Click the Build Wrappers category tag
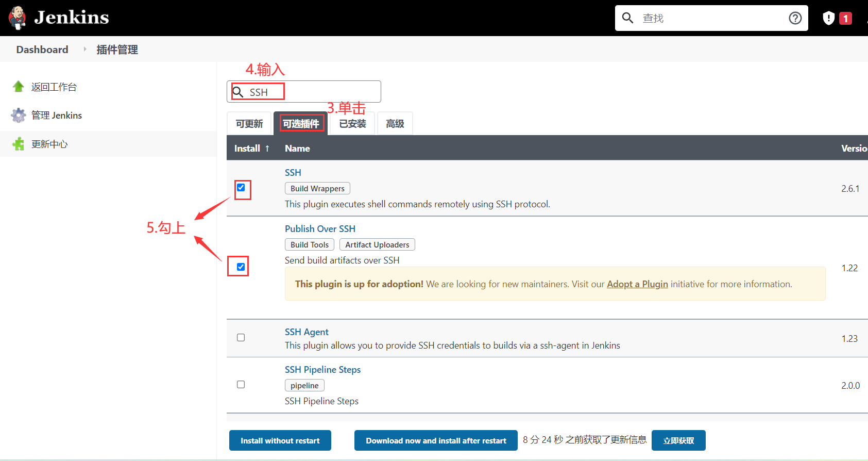 tap(317, 188)
